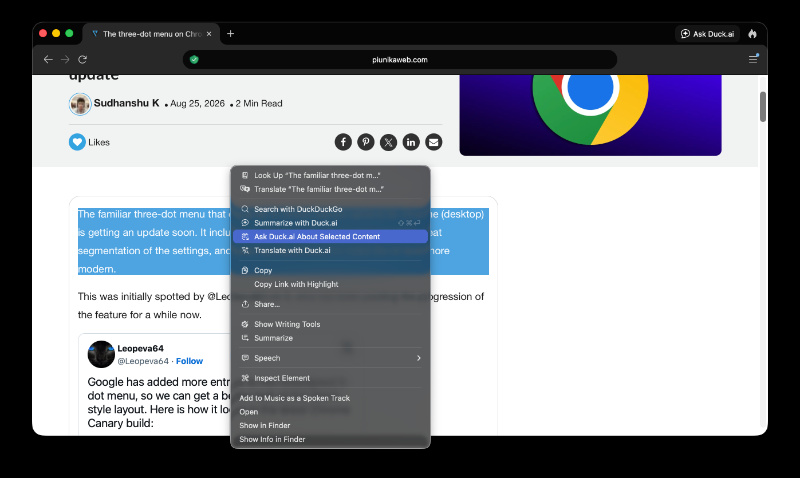Go forward with the forward arrow
Image resolution: width=800 pixels, height=478 pixels.
point(65,60)
